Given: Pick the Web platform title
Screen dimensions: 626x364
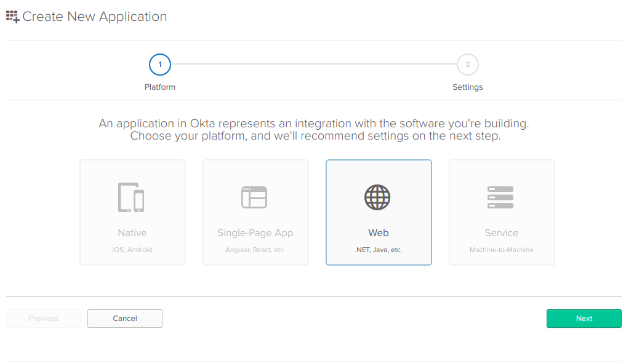Looking at the screenshot, I should (379, 233).
